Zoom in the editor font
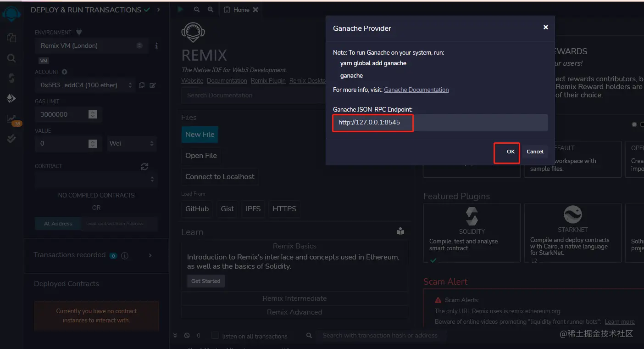 tap(211, 10)
